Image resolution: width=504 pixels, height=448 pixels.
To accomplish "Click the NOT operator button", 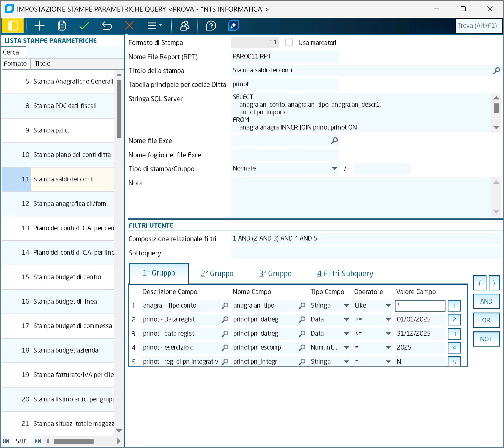I will coord(486,339).
